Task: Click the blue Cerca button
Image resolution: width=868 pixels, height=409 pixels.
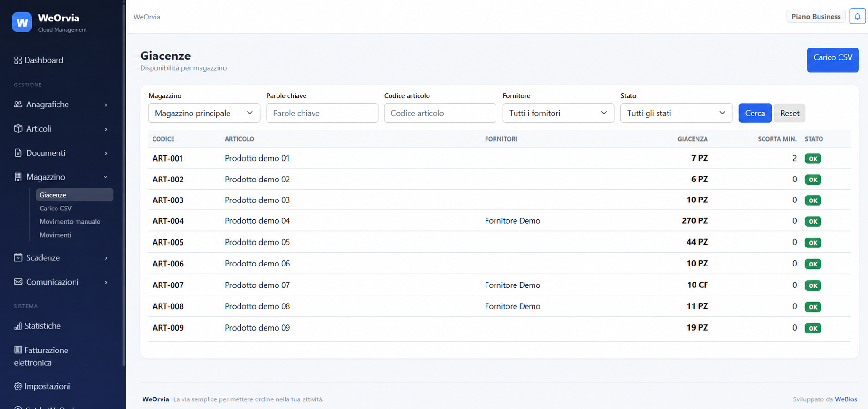Action: point(755,113)
